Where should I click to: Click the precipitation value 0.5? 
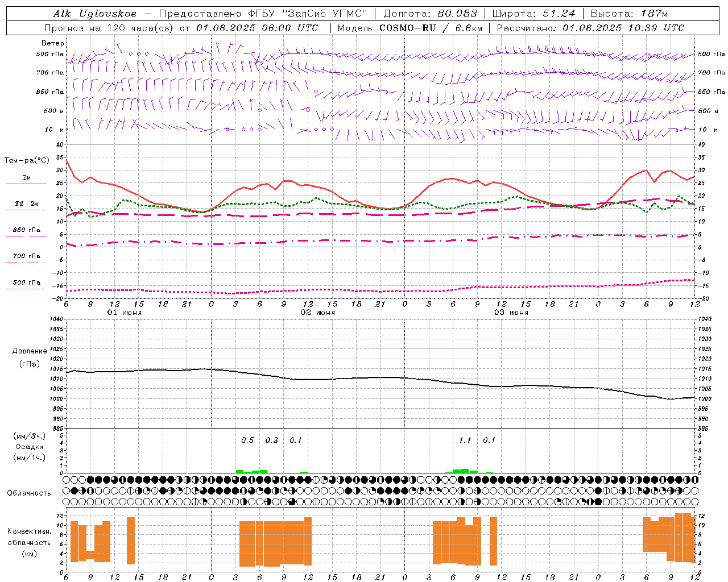tap(247, 440)
